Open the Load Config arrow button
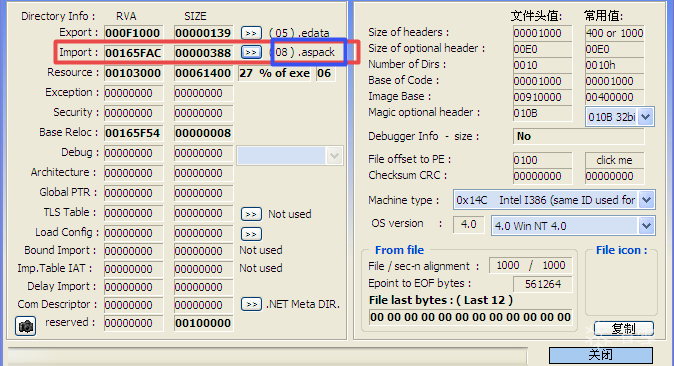The image size is (674, 366). [251, 234]
